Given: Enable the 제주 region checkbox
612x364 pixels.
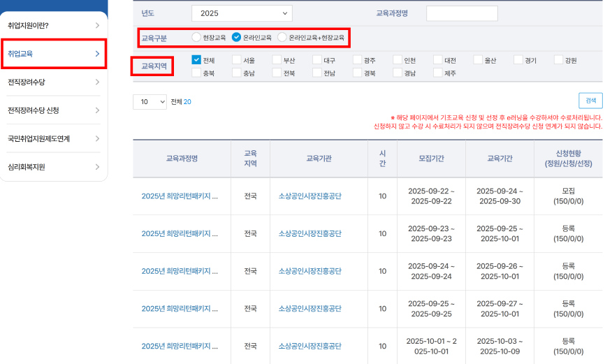Looking at the screenshot, I should [x=438, y=73].
